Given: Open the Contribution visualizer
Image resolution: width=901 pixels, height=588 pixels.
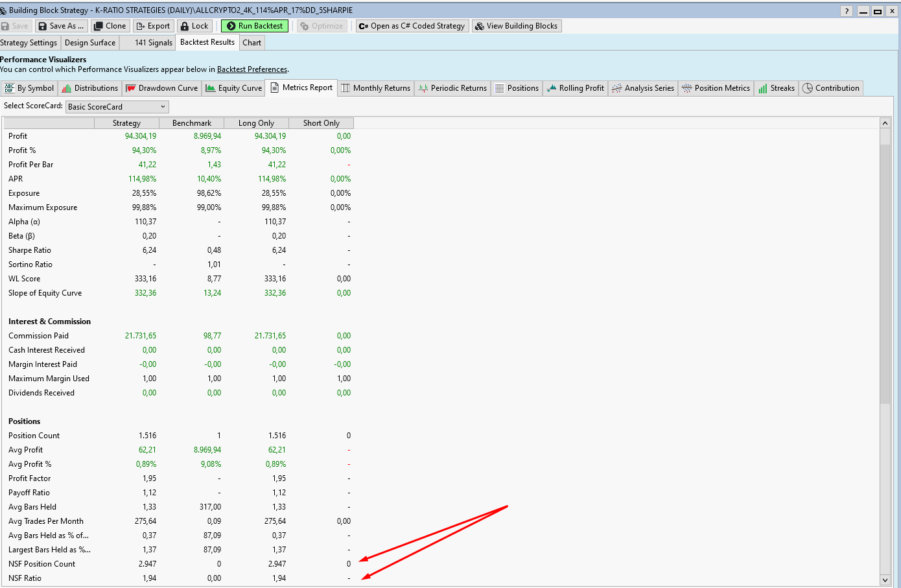Looking at the screenshot, I should 830,88.
